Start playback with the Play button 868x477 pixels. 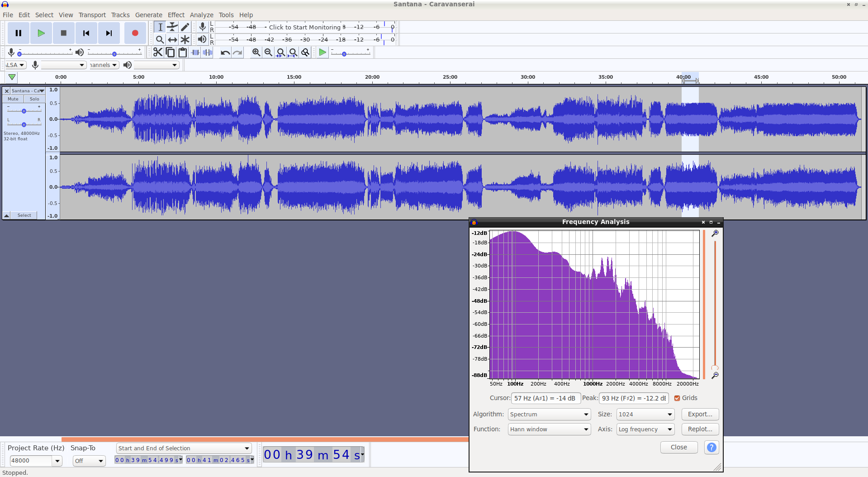pyautogui.click(x=41, y=33)
